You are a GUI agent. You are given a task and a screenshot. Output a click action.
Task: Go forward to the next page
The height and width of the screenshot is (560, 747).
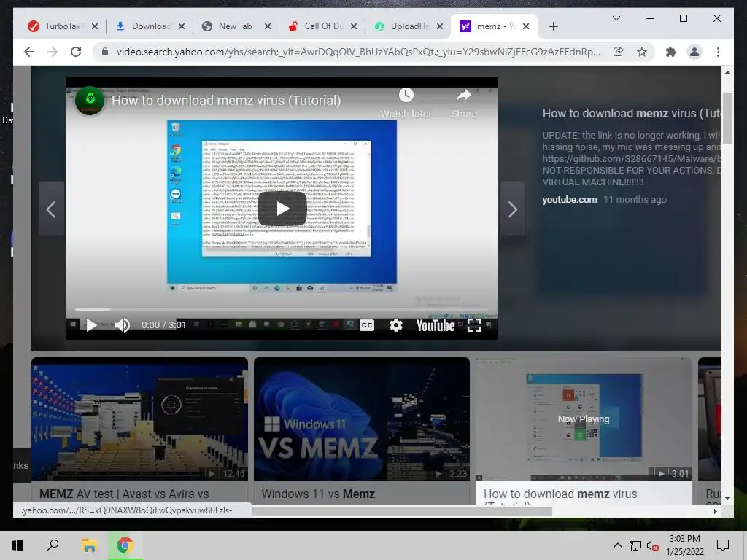pyautogui.click(x=53, y=52)
